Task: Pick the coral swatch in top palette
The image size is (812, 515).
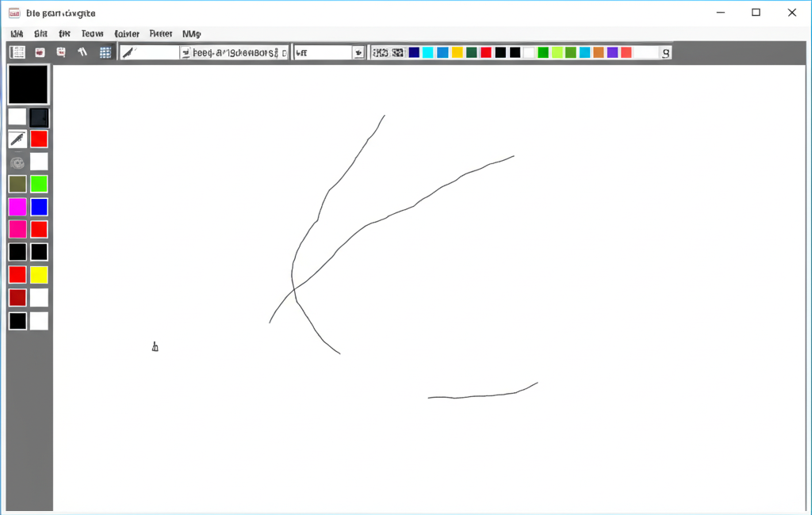Action: (x=626, y=52)
